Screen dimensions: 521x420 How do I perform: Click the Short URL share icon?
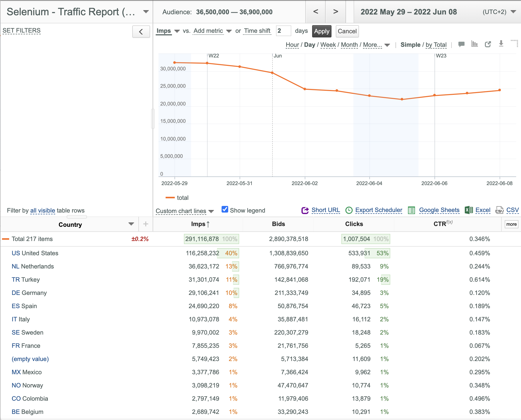pyautogui.click(x=305, y=210)
